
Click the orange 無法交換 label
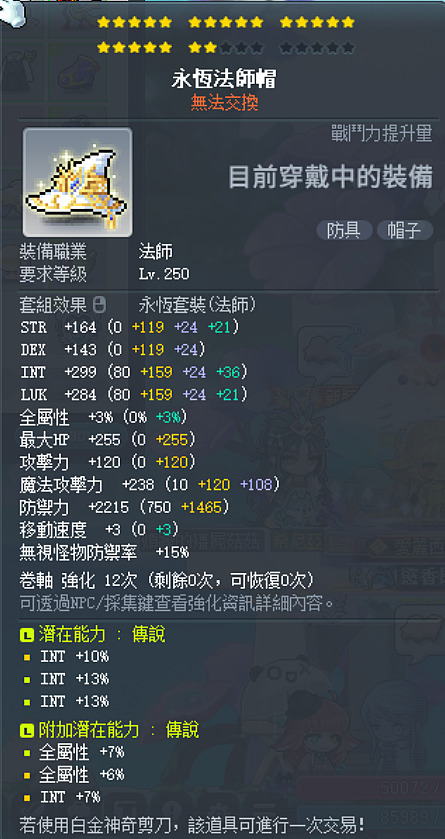[x=224, y=103]
